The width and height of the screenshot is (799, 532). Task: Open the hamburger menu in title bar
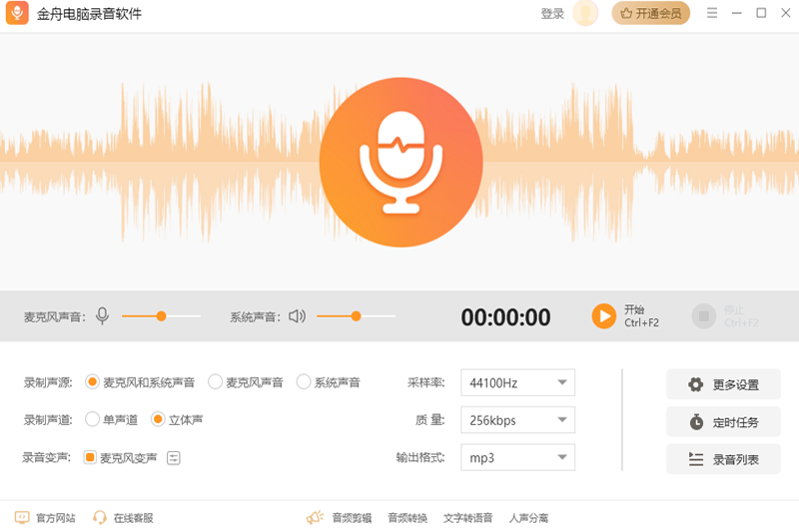[712, 13]
